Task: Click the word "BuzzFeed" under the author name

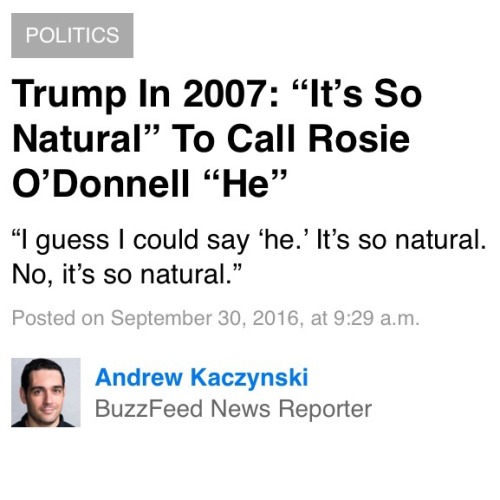Action: click(x=149, y=409)
